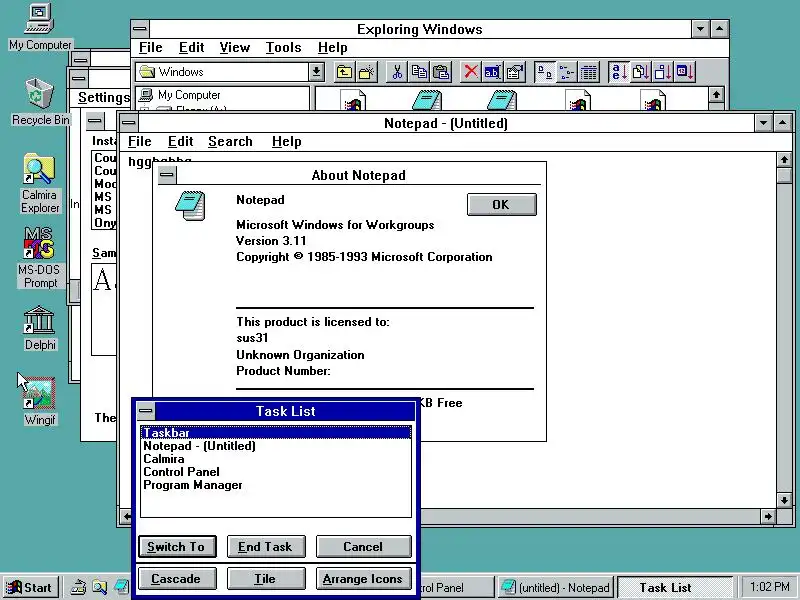
Task: Select Notepad - (Untitled) in the task list
Action: tap(276, 445)
